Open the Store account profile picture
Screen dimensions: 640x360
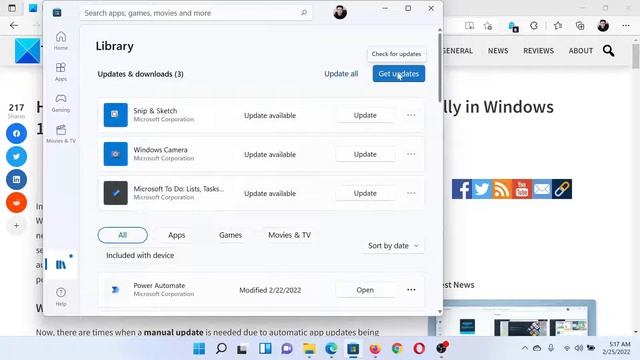click(340, 12)
